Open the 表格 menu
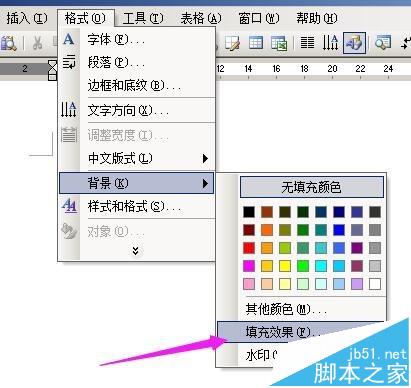Image resolution: width=411 pixels, height=388 pixels. 201,18
